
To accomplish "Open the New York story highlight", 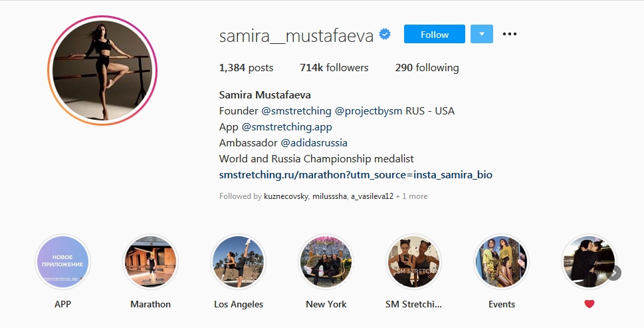I will pos(326,262).
